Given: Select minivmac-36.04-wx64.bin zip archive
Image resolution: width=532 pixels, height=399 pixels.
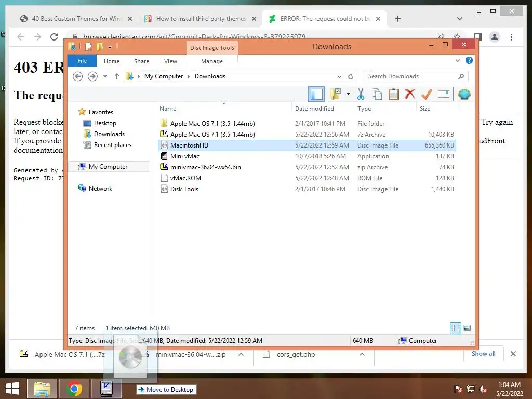Looking at the screenshot, I should click(x=307, y=167).
